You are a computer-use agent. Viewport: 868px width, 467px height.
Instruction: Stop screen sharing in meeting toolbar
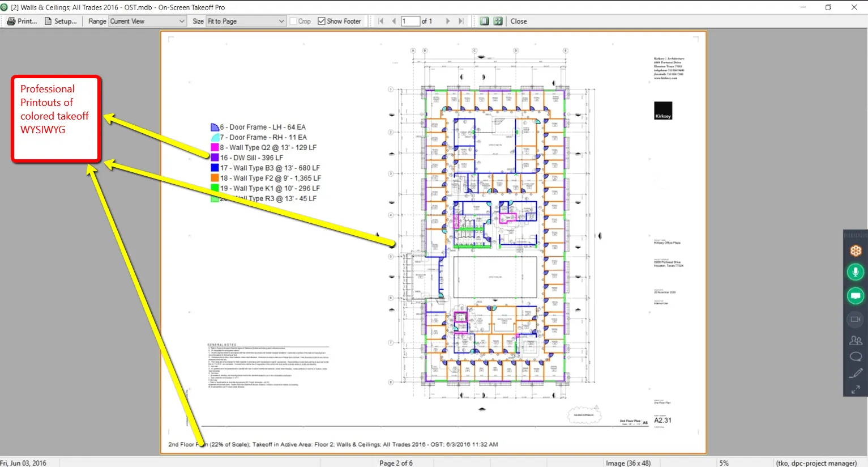pos(856,296)
